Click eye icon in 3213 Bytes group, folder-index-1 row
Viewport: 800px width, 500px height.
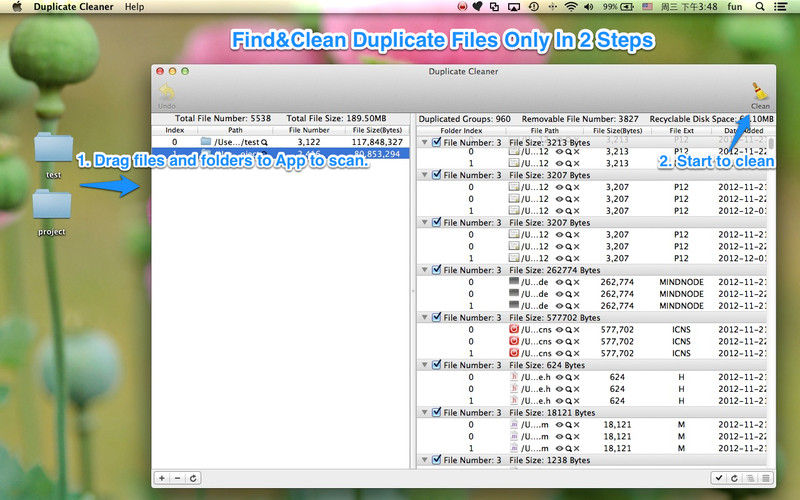tap(559, 163)
